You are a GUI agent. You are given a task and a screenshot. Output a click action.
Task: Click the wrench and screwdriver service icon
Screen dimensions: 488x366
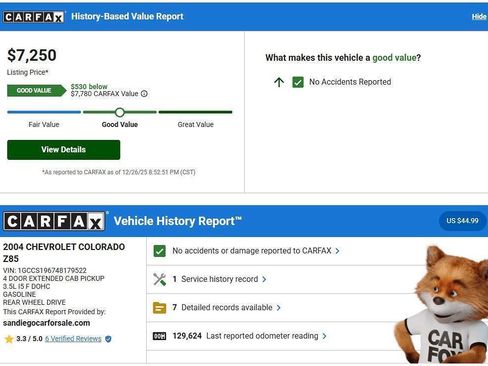click(x=159, y=279)
